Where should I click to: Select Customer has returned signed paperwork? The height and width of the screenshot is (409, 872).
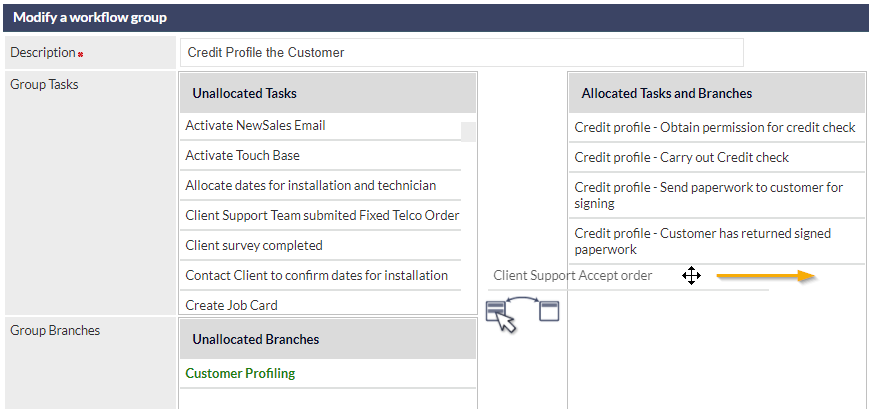pos(717,241)
